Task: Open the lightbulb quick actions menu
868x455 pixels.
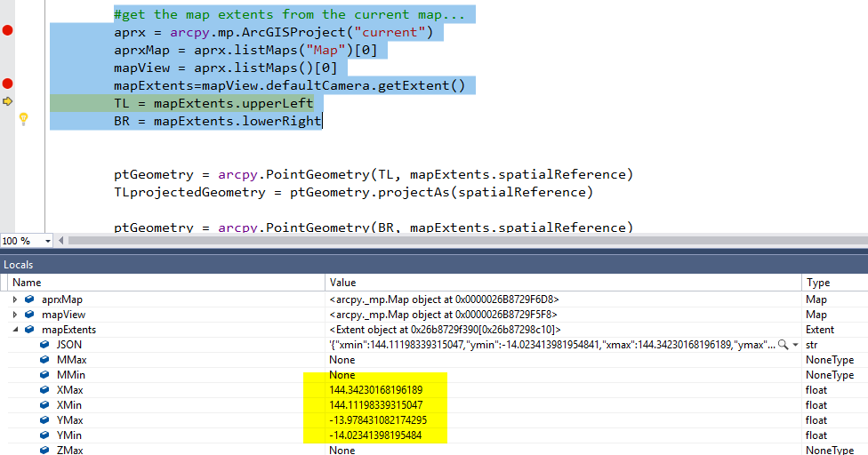Action: (x=23, y=119)
